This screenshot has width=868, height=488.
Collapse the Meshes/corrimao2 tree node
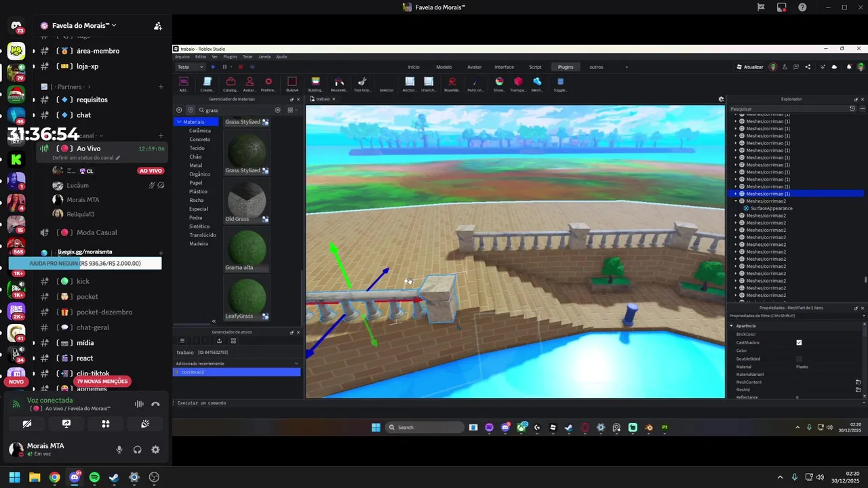[x=736, y=201]
